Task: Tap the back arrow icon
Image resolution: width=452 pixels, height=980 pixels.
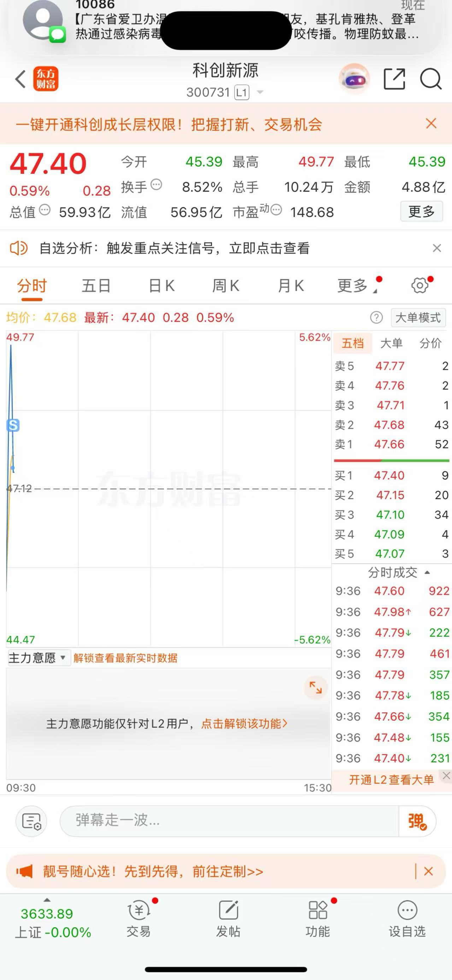Action: 20,79
